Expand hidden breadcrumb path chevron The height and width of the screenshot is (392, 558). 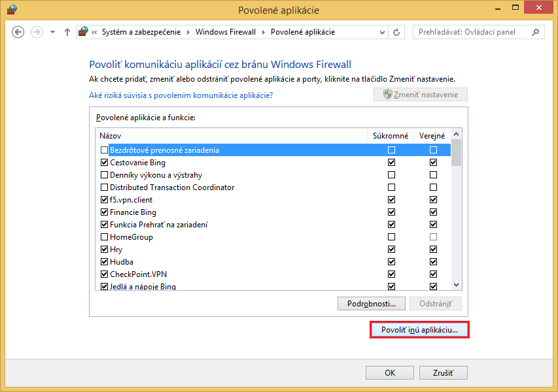click(96, 32)
